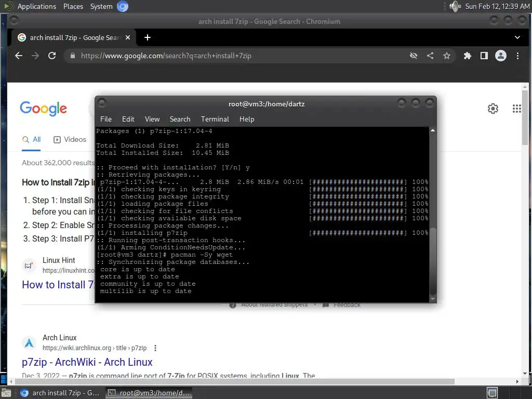Close the 'arch install 7zip' browser tab

[x=128, y=37]
